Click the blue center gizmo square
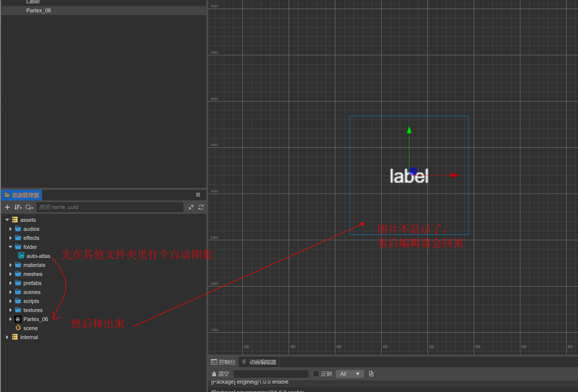 click(x=413, y=171)
